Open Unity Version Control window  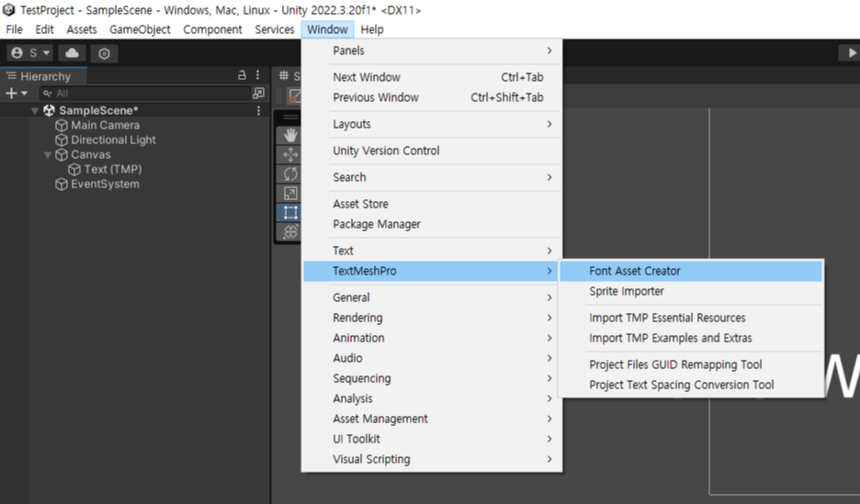[432, 151]
